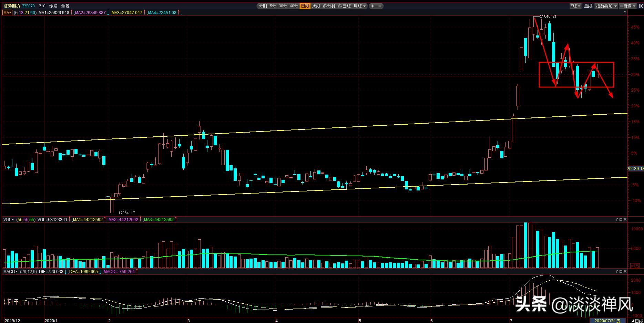Zoom out the chart with minus button
644x323 pixels.
(380, 6)
